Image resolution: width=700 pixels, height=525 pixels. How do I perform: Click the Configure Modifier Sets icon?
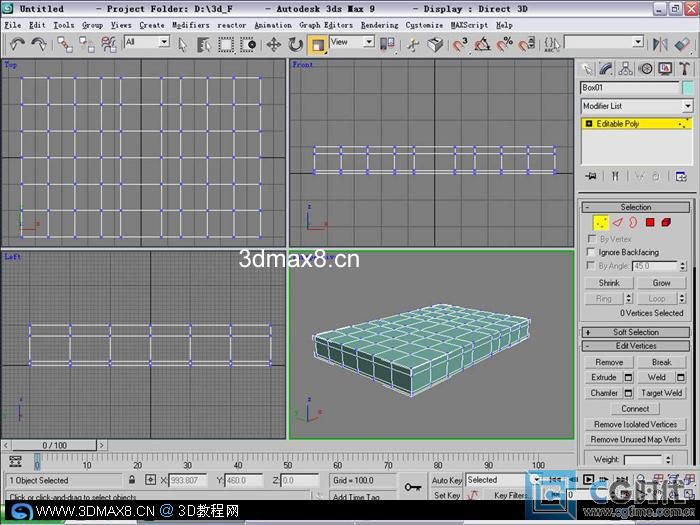(x=681, y=176)
